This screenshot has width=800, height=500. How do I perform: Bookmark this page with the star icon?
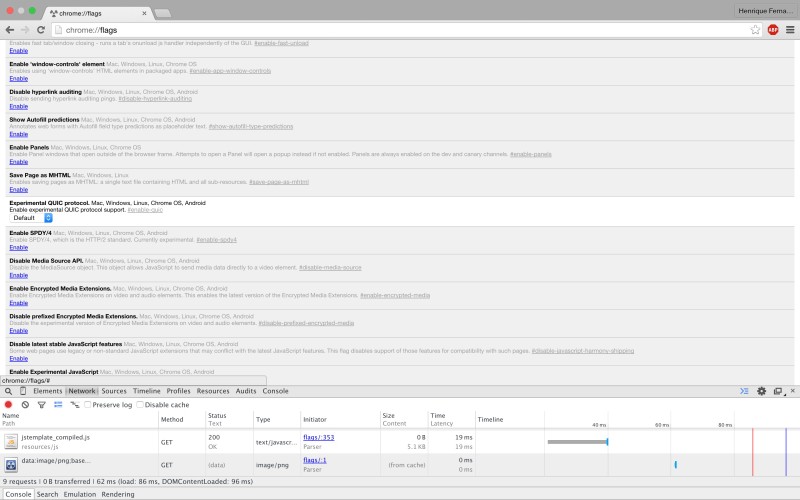[x=755, y=30]
